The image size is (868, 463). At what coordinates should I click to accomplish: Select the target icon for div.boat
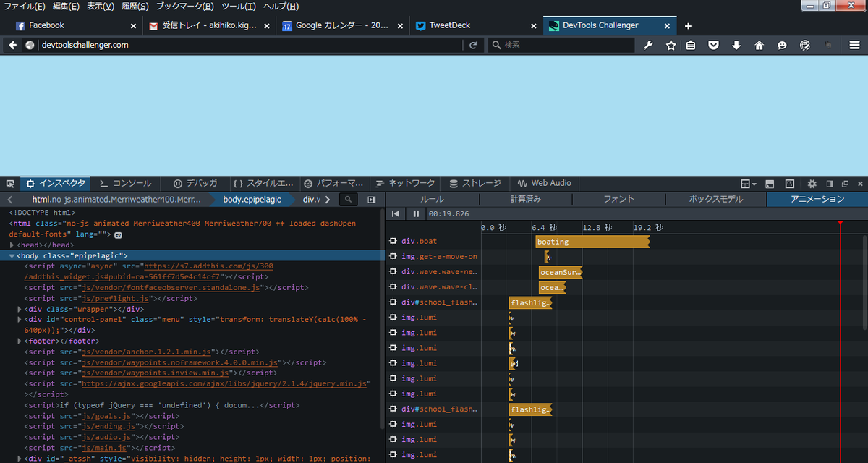point(393,241)
